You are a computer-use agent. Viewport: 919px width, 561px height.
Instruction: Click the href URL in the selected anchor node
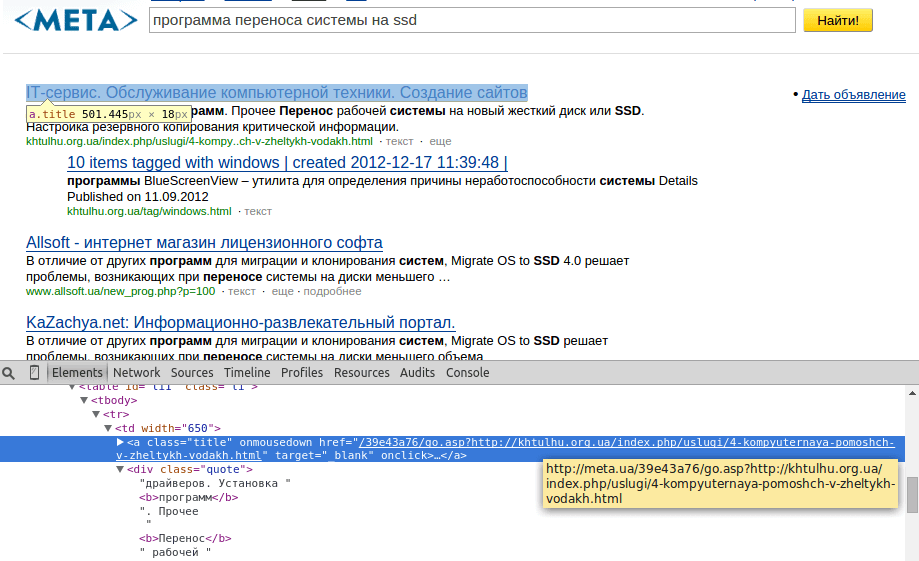click(505, 449)
